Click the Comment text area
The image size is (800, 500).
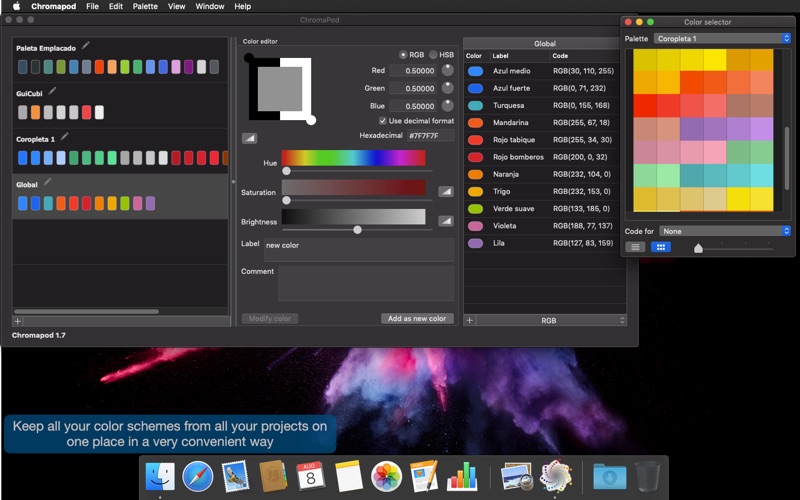(x=366, y=283)
